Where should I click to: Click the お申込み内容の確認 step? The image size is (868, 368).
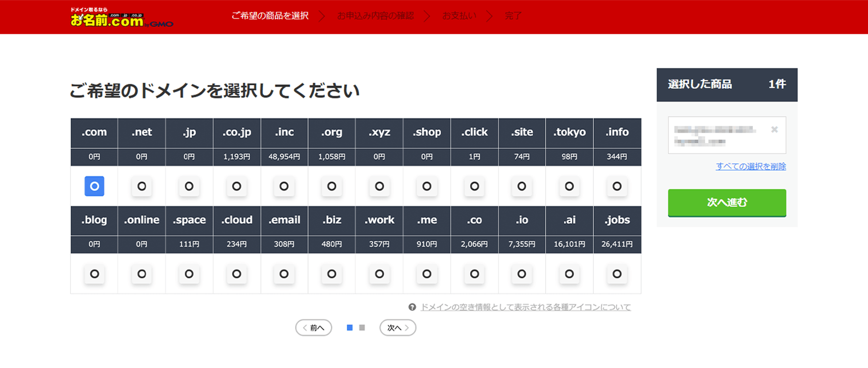(x=375, y=16)
